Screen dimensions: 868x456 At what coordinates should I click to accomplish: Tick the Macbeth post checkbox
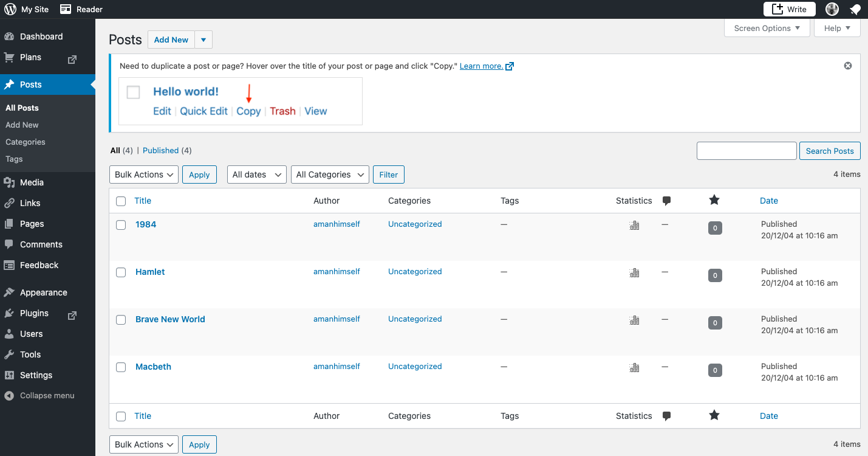121,367
